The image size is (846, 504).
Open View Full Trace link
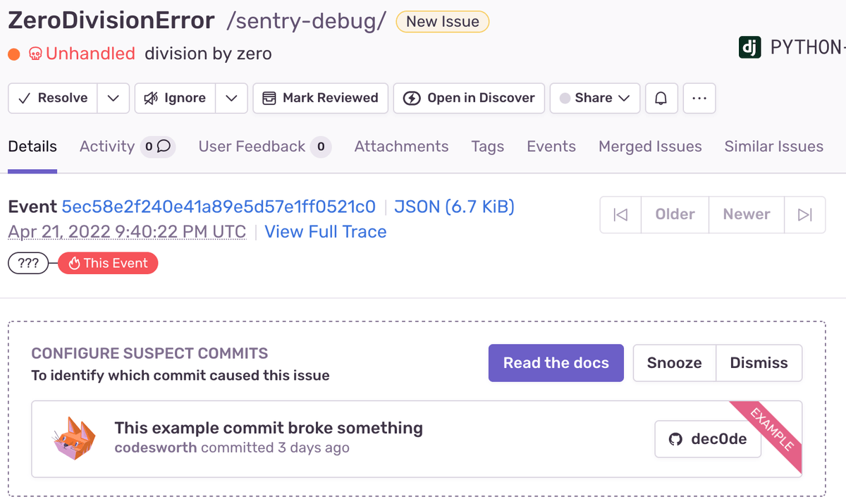click(325, 231)
